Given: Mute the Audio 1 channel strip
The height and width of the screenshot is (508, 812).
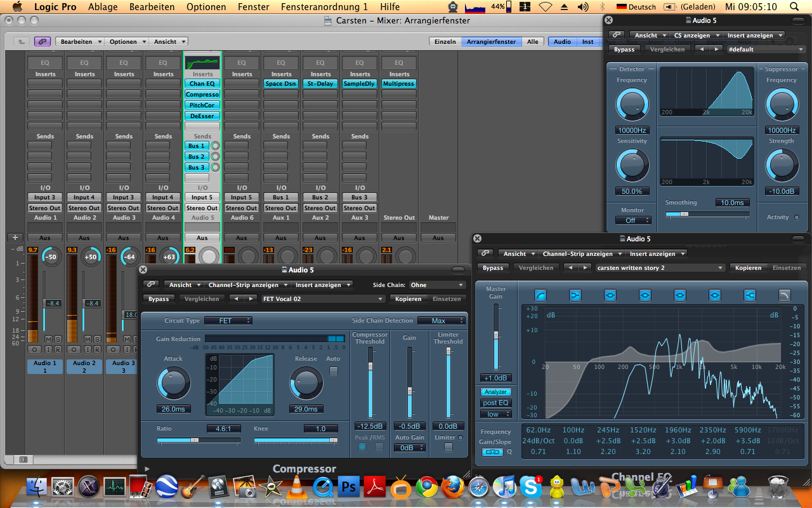Looking at the screenshot, I should 48,339.
